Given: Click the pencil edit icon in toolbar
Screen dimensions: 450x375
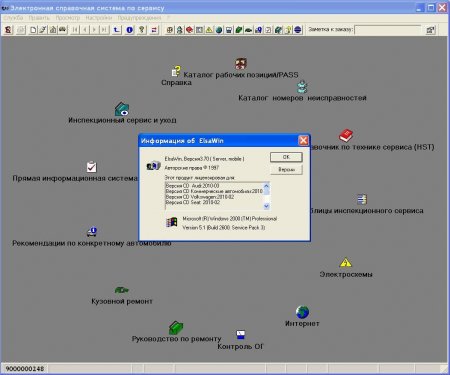Looking at the screenshot, I should pyautogui.click(x=43, y=30).
